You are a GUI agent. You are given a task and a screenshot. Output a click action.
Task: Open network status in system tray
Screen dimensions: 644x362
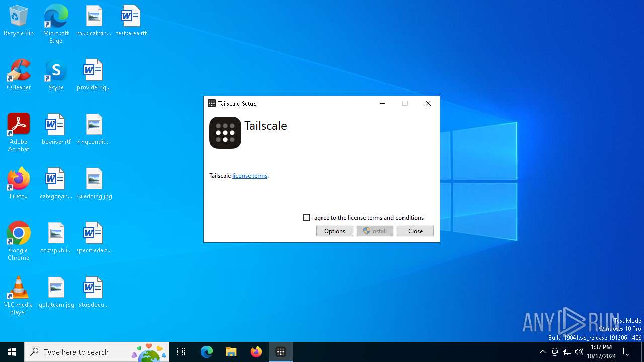tap(567, 352)
